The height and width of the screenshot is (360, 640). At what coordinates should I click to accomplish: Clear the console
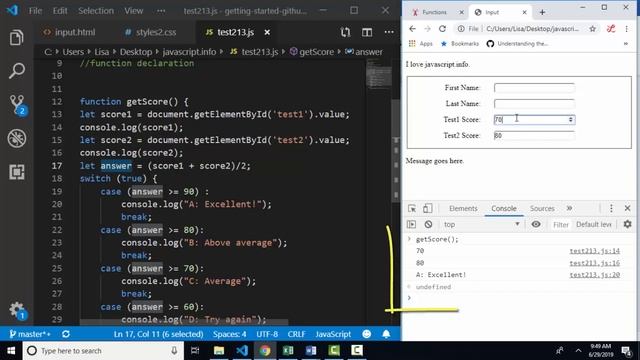(x=428, y=224)
